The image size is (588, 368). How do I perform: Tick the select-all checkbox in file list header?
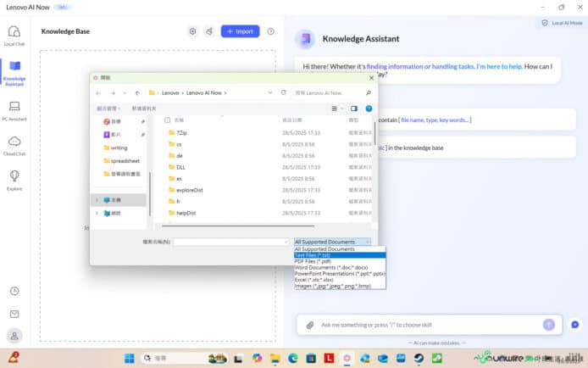pos(167,120)
